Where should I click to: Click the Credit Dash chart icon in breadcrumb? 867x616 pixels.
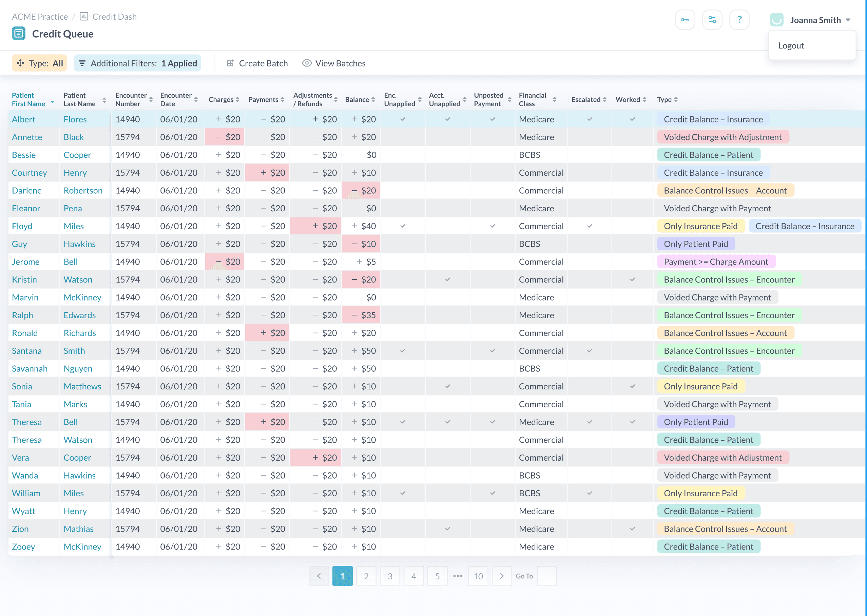tap(84, 16)
